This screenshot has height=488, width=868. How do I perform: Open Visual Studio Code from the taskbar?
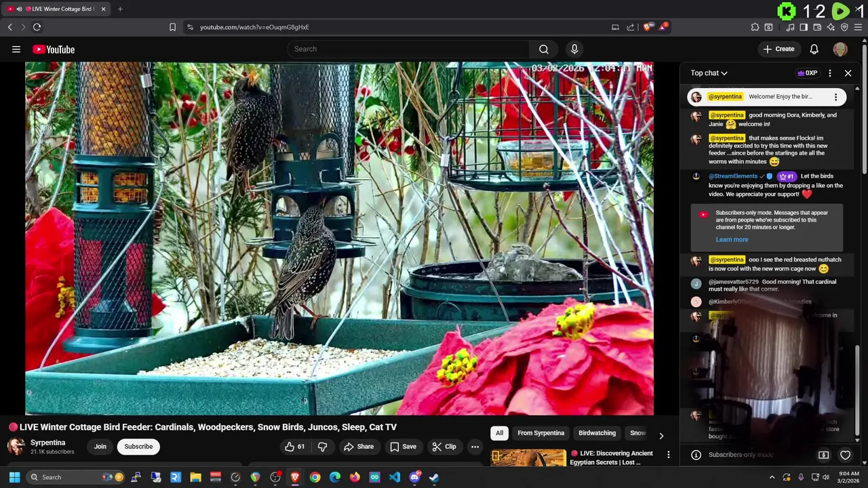[x=394, y=477]
